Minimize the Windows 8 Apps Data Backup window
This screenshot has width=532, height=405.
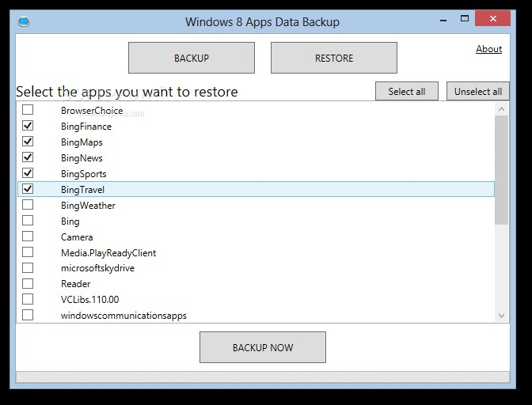coord(443,21)
